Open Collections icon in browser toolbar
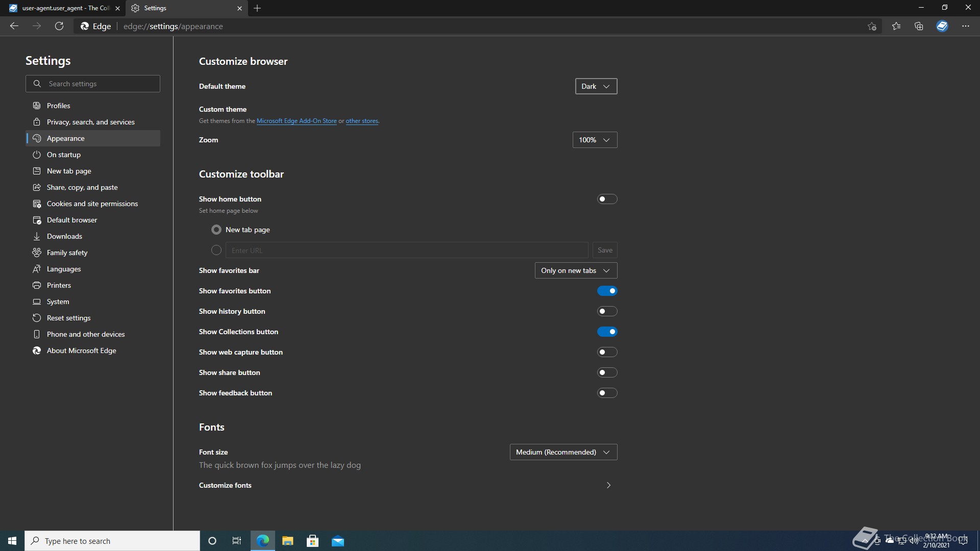Screen dimensions: 980x551 [x=919, y=27]
